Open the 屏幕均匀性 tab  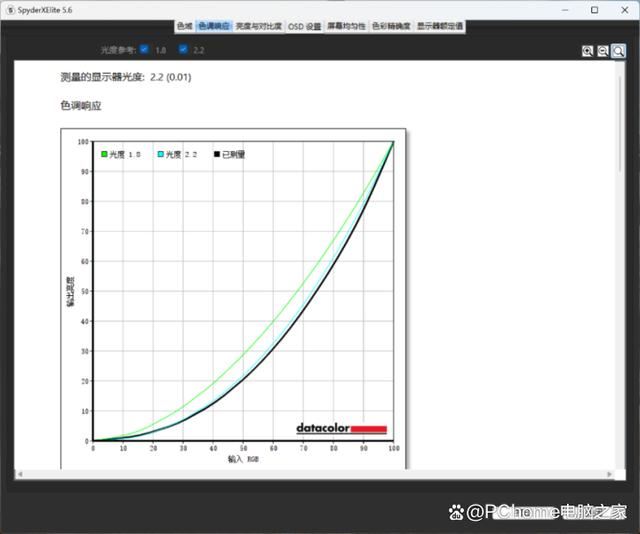tap(346, 26)
